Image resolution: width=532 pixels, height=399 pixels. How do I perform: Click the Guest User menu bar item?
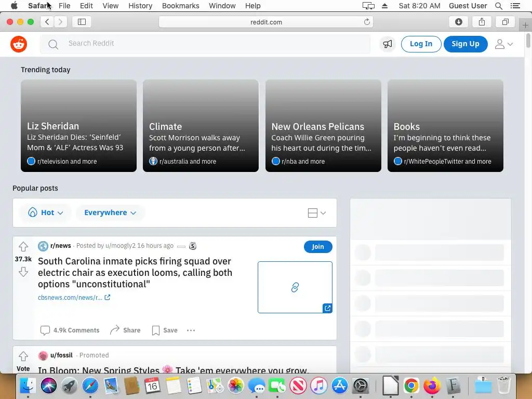[x=468, y=6]
